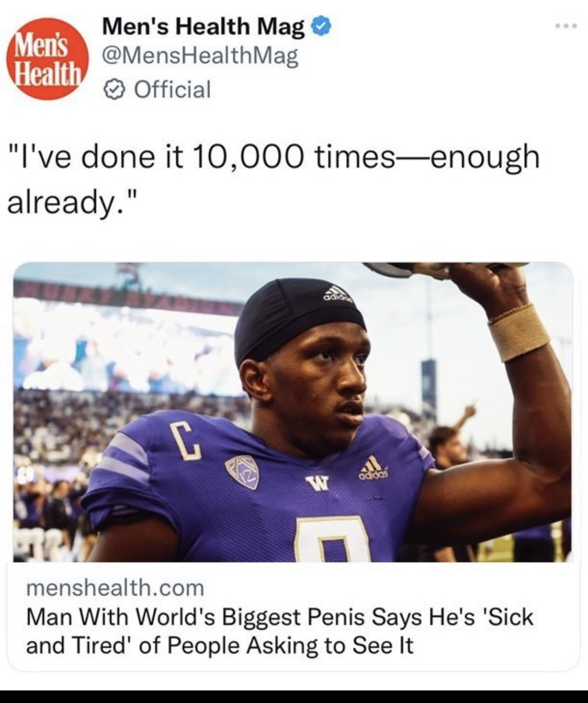
Task: Click the captain C patch on jersey
Action: tap(184, 441)
